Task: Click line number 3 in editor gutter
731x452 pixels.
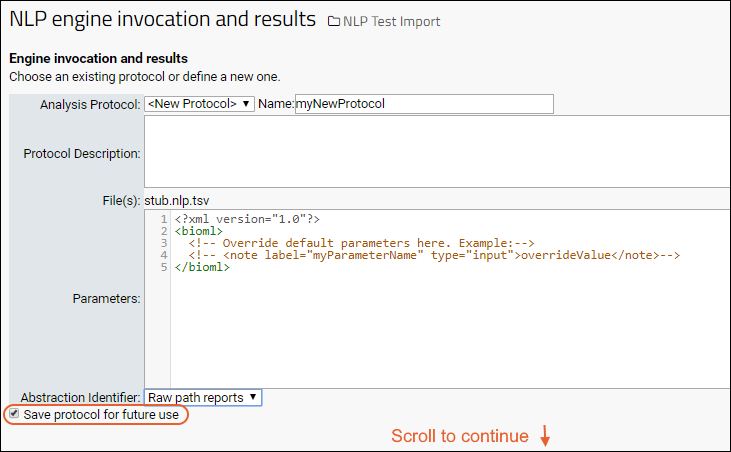Action: (x=164, y=243)
